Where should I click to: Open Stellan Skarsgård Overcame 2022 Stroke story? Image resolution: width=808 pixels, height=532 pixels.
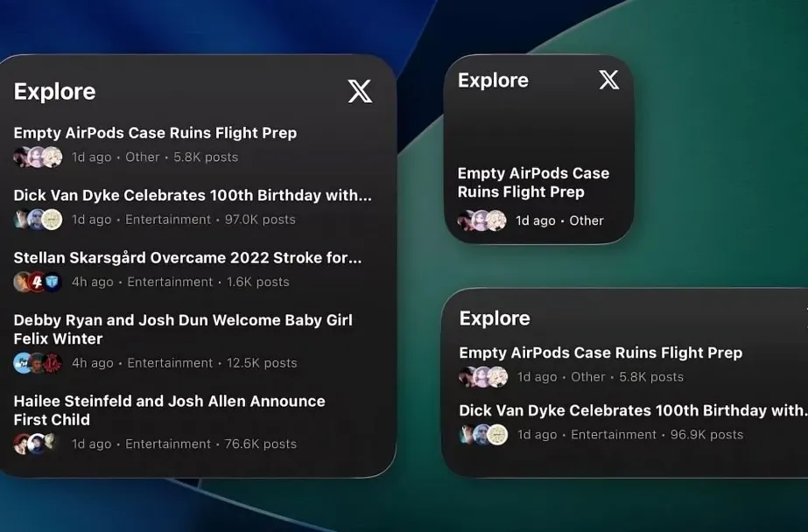pyautogui.click(x=187, y=257)
